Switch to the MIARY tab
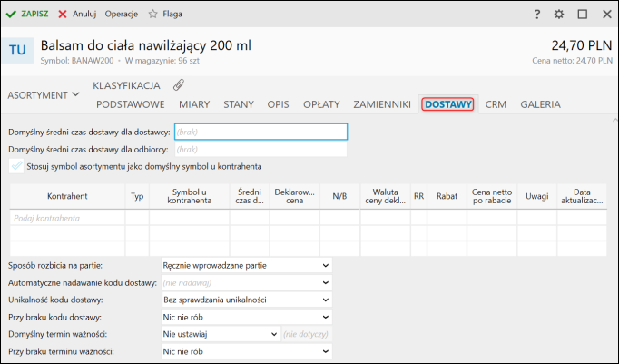Image resolution: width=619 pixels, height=364 pixels. (194, 104)
